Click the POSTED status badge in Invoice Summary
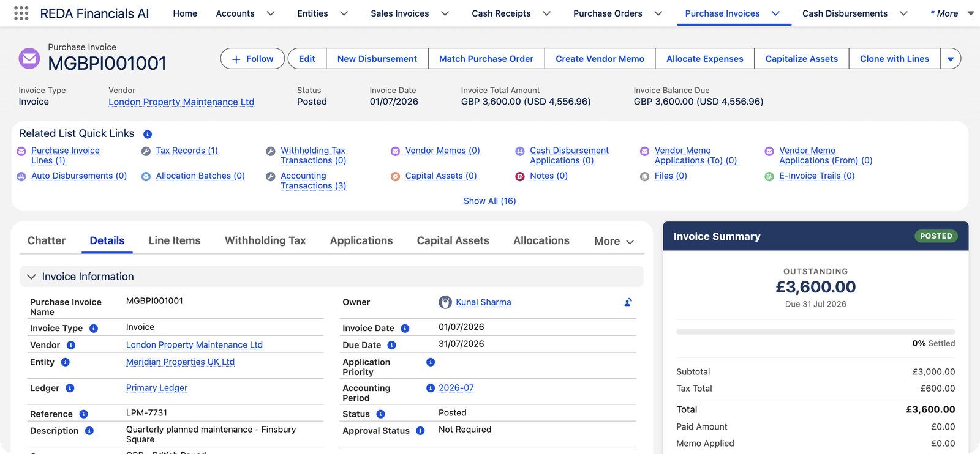Image resolution: width=980 pixels, height=454 pixels. [936, 236]
